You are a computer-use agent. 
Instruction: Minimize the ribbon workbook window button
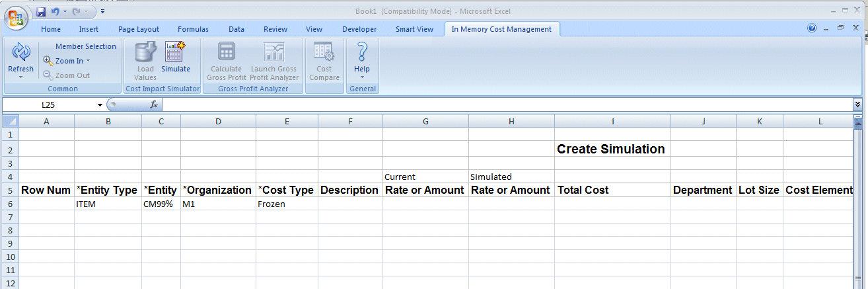coord(826,28)
